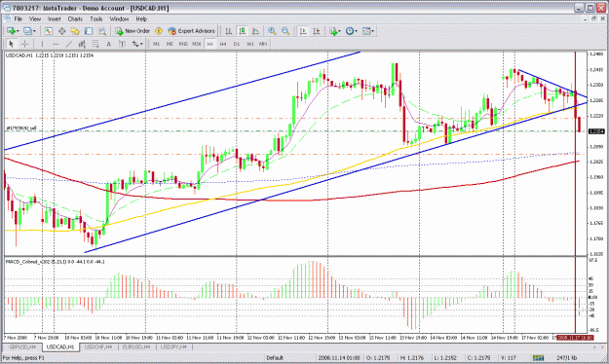Screen dimensions: 609x364
Task: Expand the Periodicity dropdown arrow
Action: (x=357, y=31)
